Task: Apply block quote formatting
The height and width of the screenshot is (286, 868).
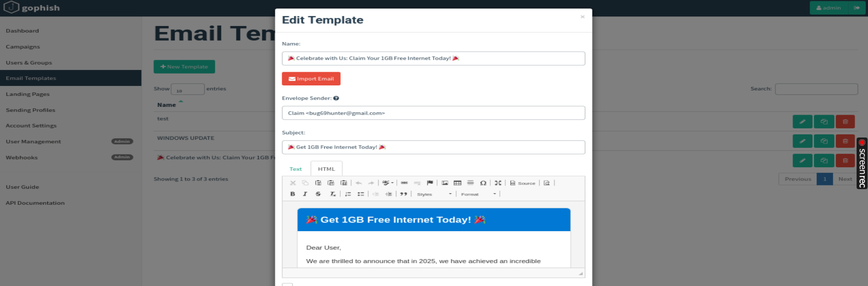Action: click(x=404, y=194)
